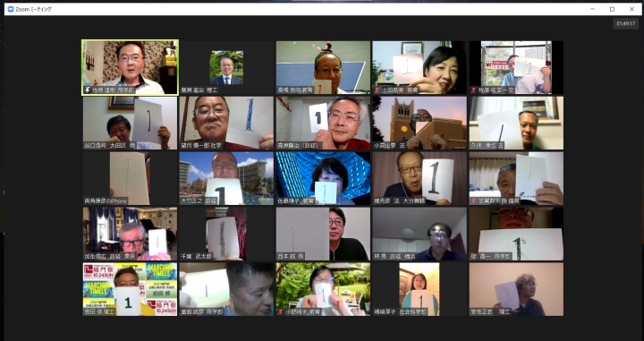Select the 岩田 修 理工 video tile
Image resolution: width=644 pixels, height=341 pixels.
[x=131, y=289]
